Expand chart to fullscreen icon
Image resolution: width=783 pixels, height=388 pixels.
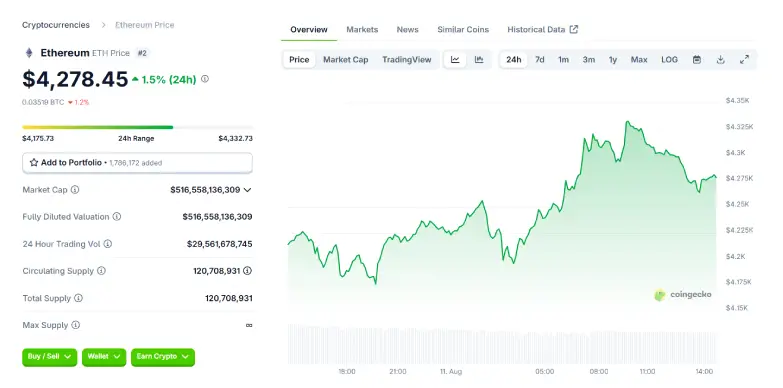coord(744,59)
